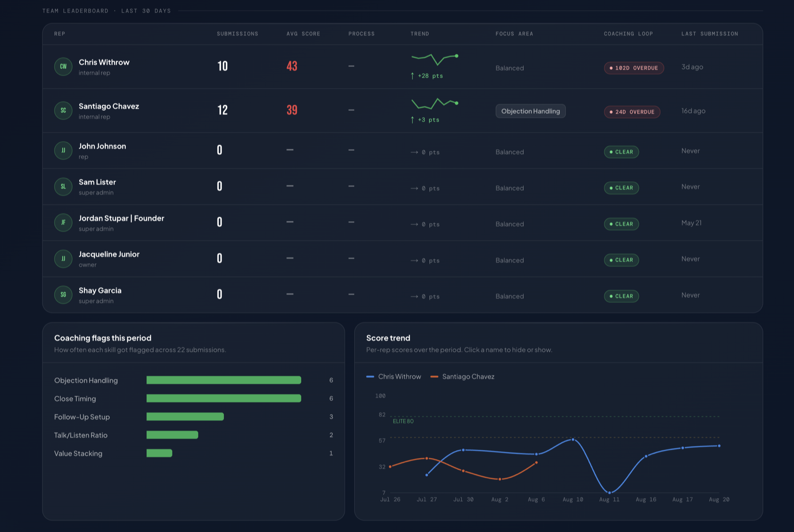The height and width of the screenshot is (532, 794).
Task: Click Santiago Chavez's Jul 26 data point
Action: [390, 466]
